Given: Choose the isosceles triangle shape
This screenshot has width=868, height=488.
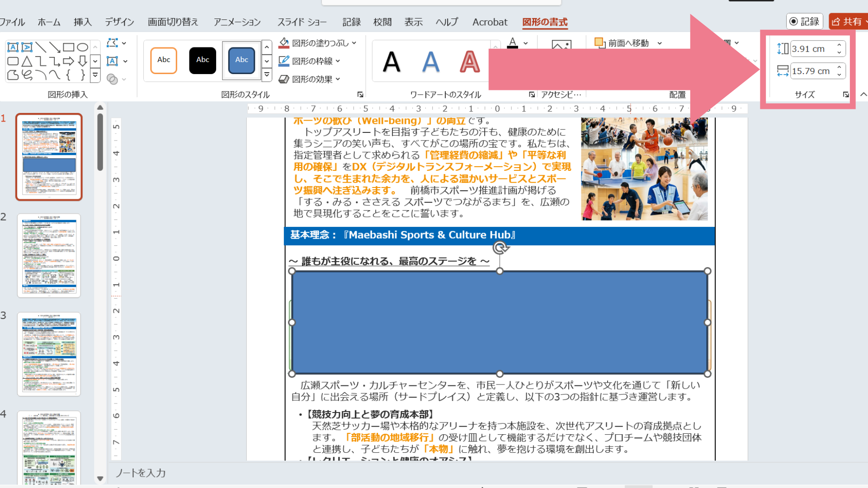Looking at the screenshot, I should coord(27,61).
